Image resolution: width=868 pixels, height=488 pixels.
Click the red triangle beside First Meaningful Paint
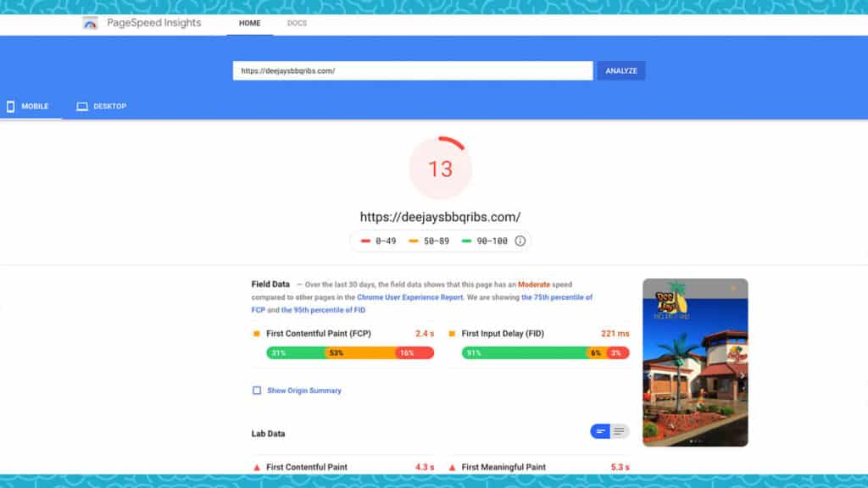click(x=452, y=467)
